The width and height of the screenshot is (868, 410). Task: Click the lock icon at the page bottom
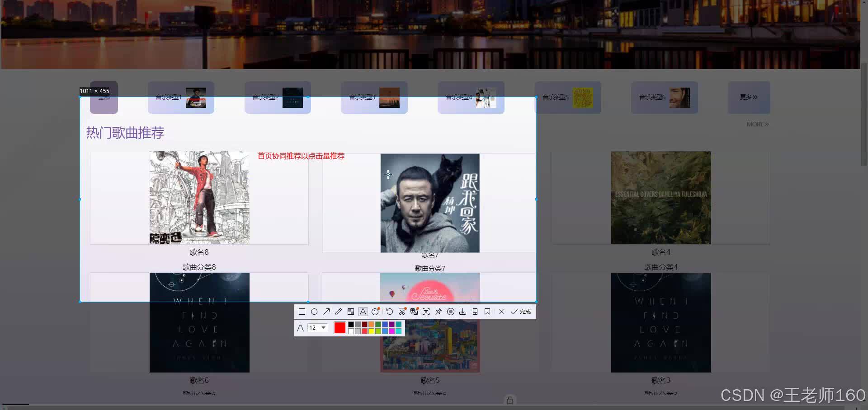click(x=510, y=400)
